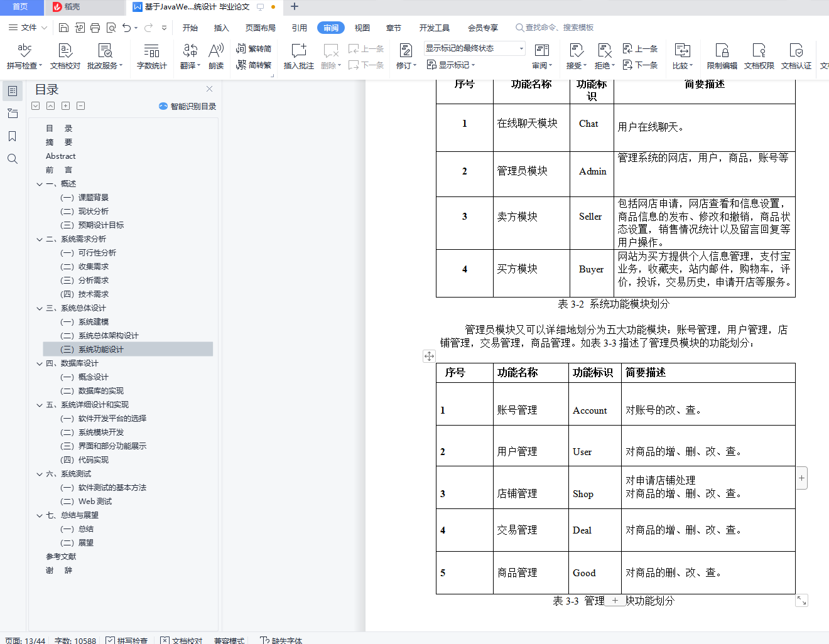Undo the last action
This screenshot has width=829, height=644.
[127, 28]
